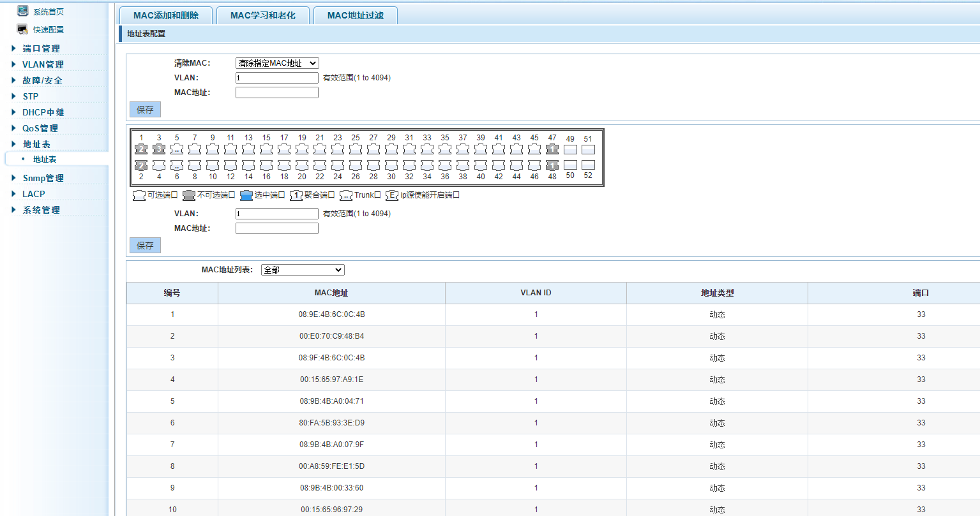Expand LACP menu section
This screenshot has width=980, height=516.
(x=34, y=194)
